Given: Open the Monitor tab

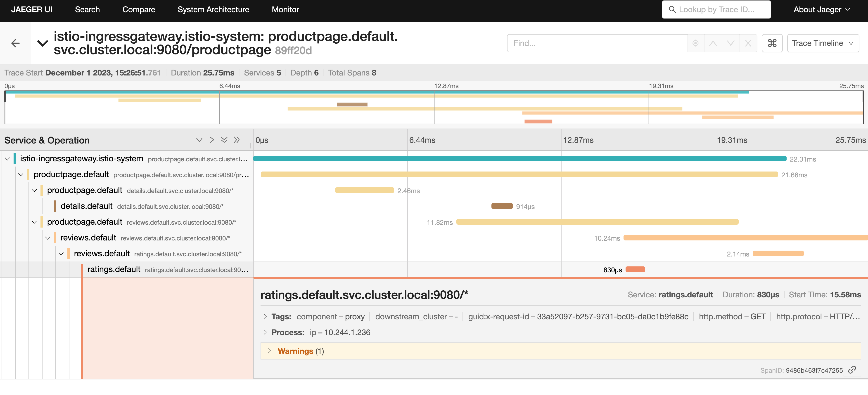Looking at the screenshot, I should pyautogui.click(x=285, y=9).
